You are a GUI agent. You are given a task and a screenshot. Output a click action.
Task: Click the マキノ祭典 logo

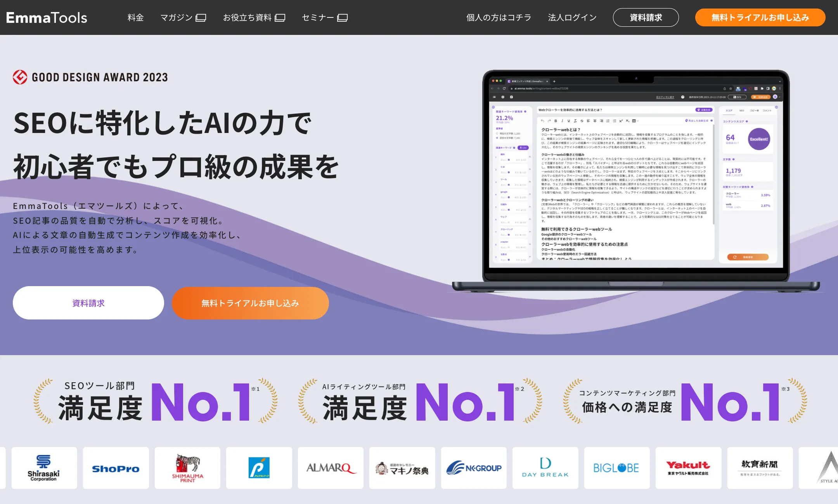pyautogui.click(x=402, y=468)
